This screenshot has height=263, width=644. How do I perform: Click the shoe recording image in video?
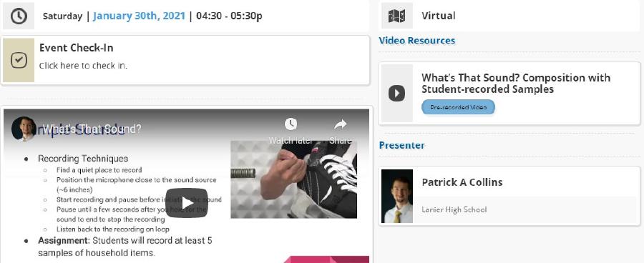tap(293, 179)
